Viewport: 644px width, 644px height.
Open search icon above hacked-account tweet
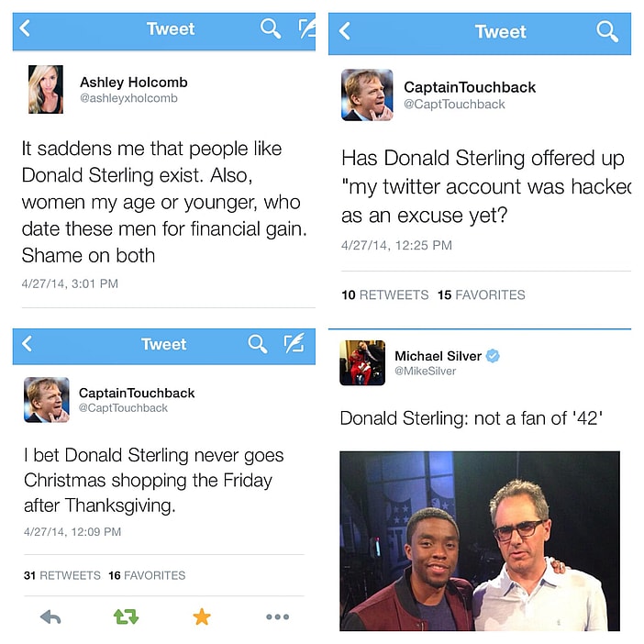tap(607, 31)
